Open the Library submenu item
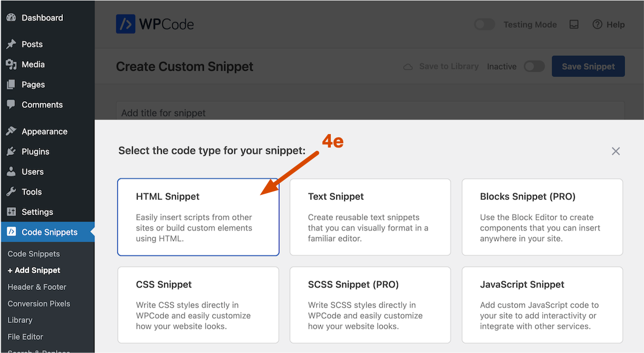Image resolution: width=644 pixels, height=353 pixels. 20,320
